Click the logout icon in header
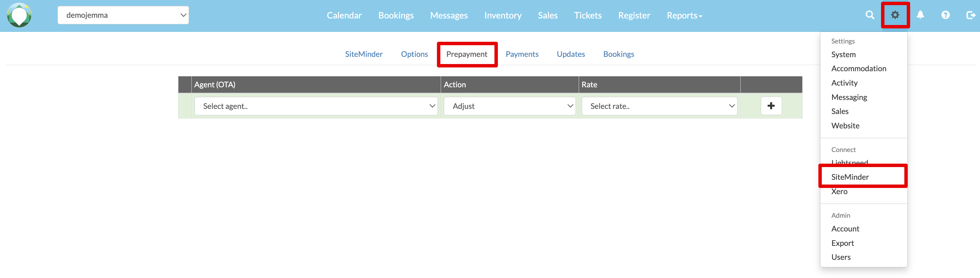 [971, 15]
